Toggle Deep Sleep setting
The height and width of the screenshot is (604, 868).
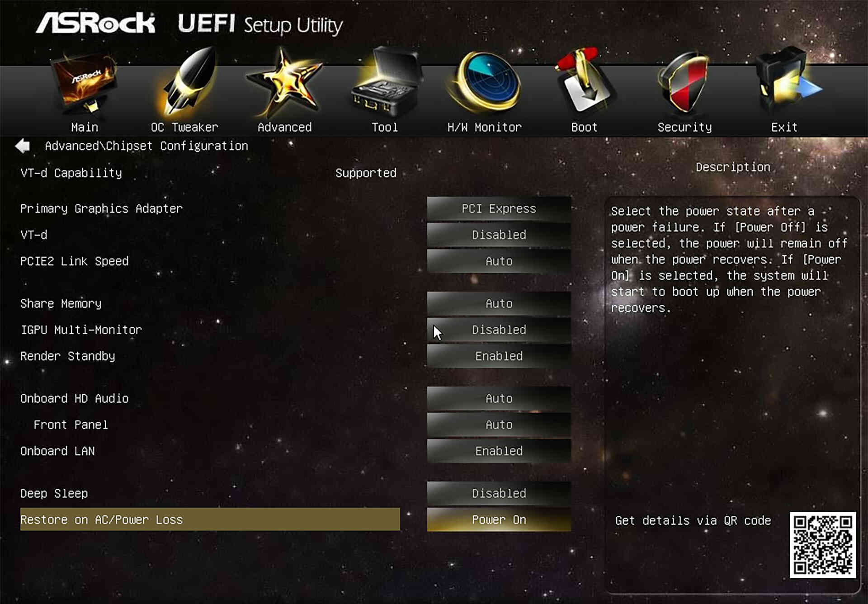499,493
